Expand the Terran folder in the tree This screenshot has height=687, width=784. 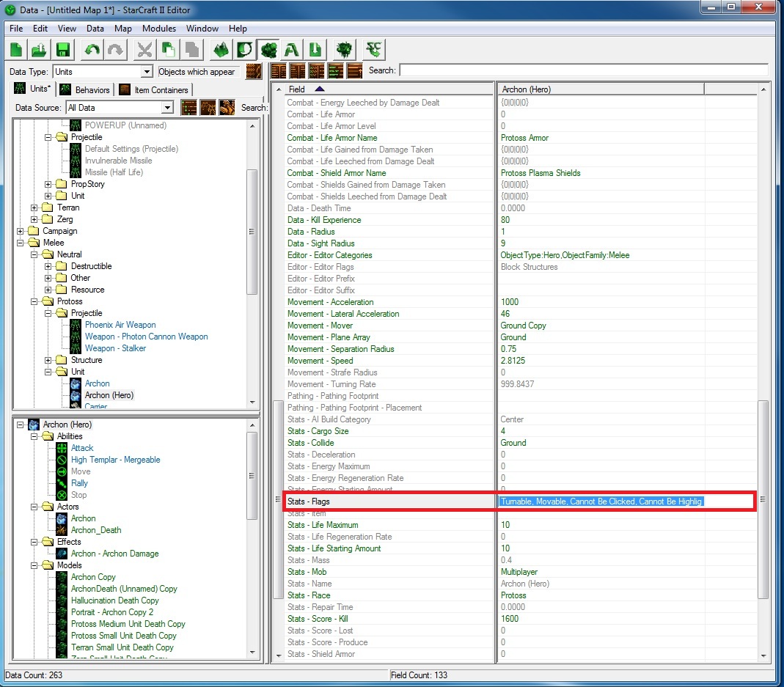pyautogui.click(x=34, y=207)
